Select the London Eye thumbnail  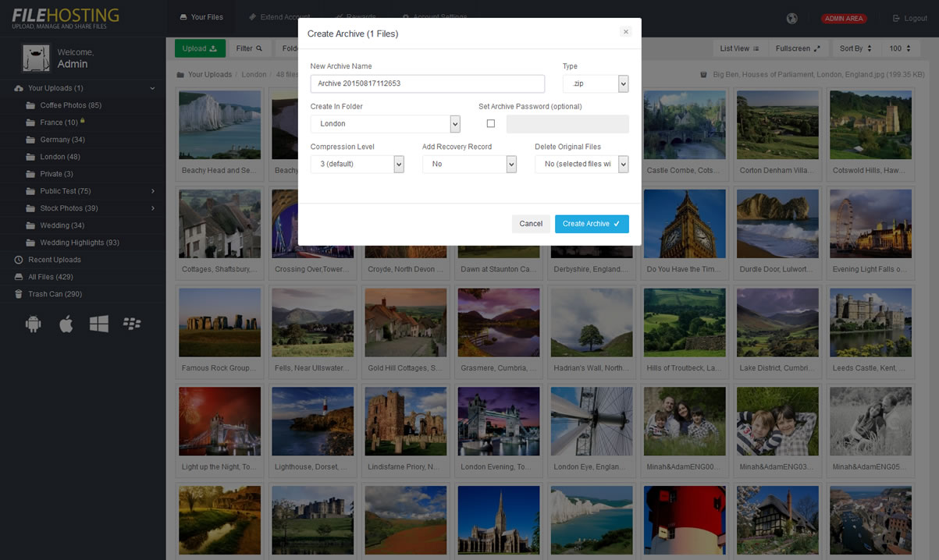[x=592, y=421]
